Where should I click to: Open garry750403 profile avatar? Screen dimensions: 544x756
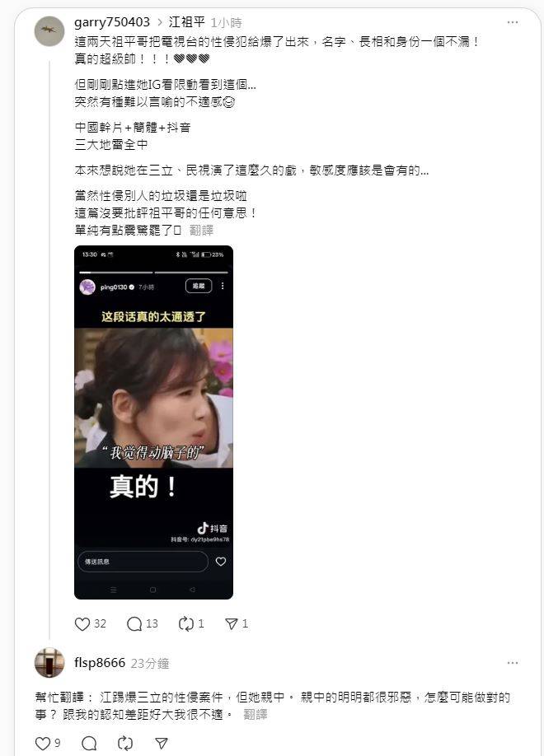tap(49, 31)
